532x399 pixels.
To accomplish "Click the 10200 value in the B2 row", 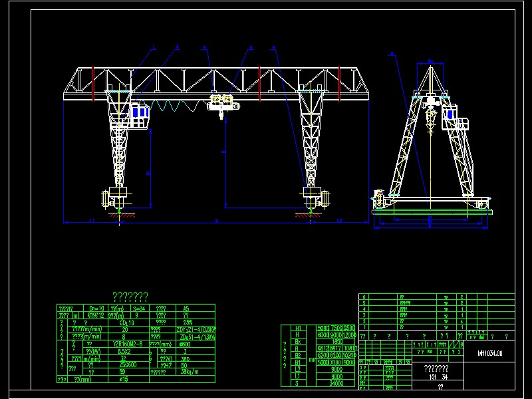I will click(350, 355).
